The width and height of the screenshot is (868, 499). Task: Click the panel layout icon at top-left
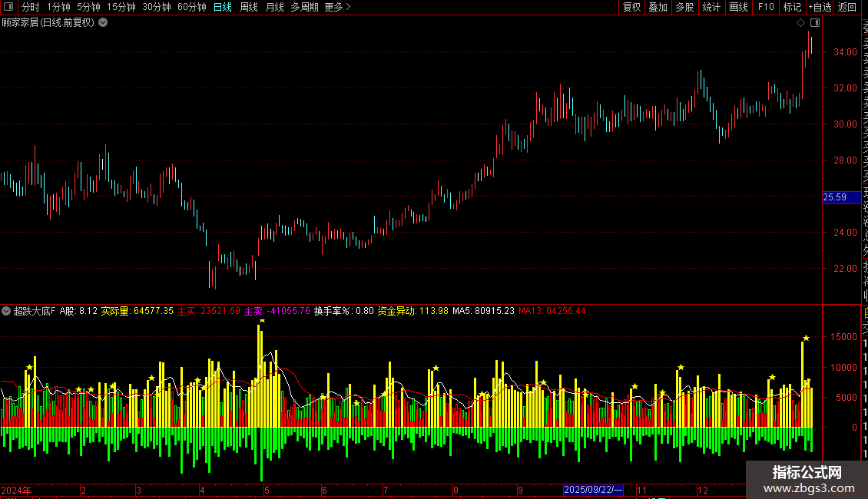(x=8, y=7)
